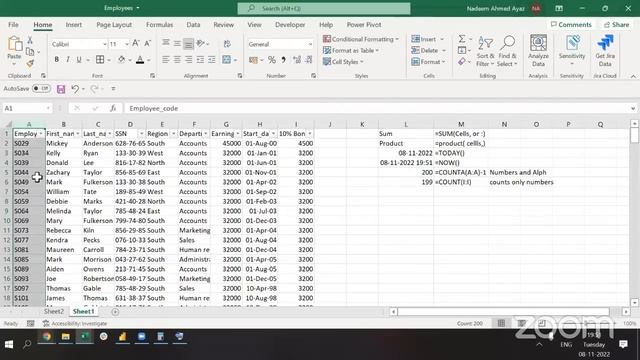Click Accessibility: Investigate in status bar
Image resolution: width=640 pixels, height=360 pixels.
pos(75,323)
